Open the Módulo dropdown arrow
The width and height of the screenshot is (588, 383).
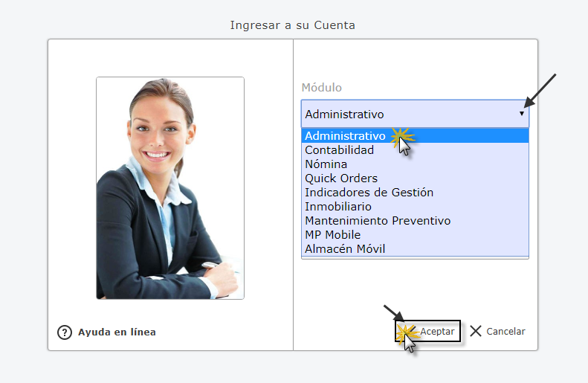(522, 114)
